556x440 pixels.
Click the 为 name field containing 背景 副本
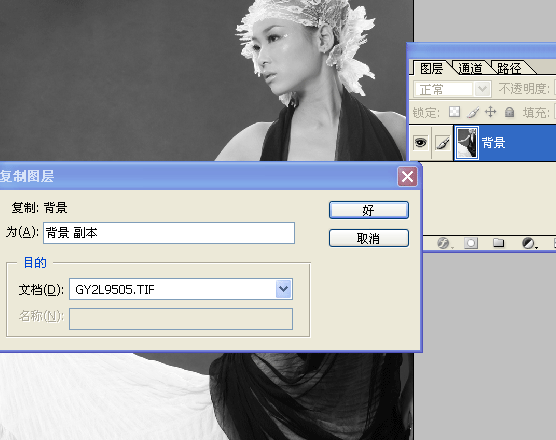point(169,233)
